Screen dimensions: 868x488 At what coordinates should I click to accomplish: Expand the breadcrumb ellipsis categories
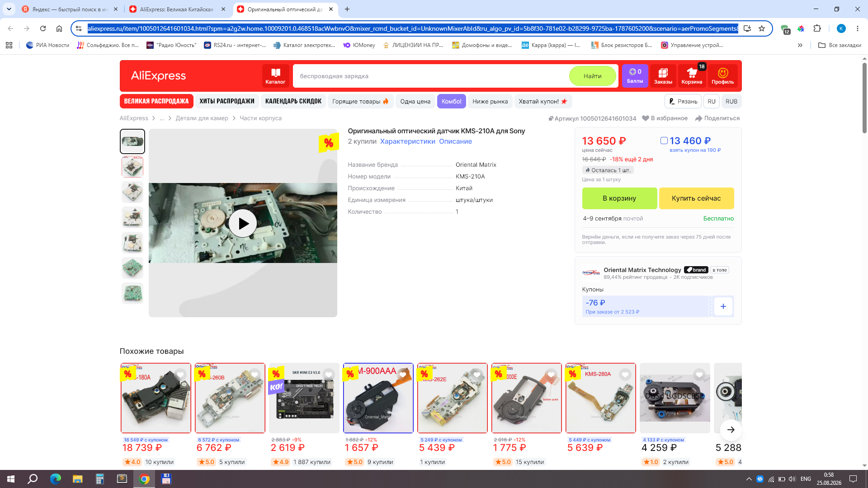[x=162, y=118]
